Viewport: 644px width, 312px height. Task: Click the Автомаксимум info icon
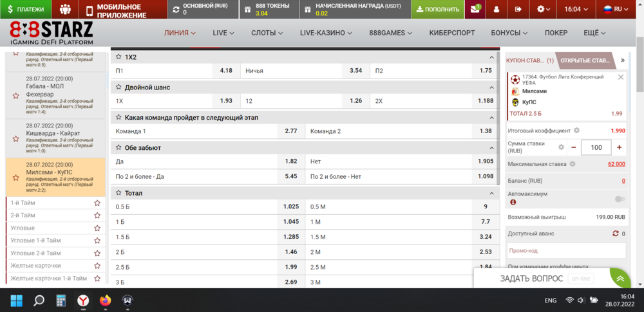click(513, 202)
